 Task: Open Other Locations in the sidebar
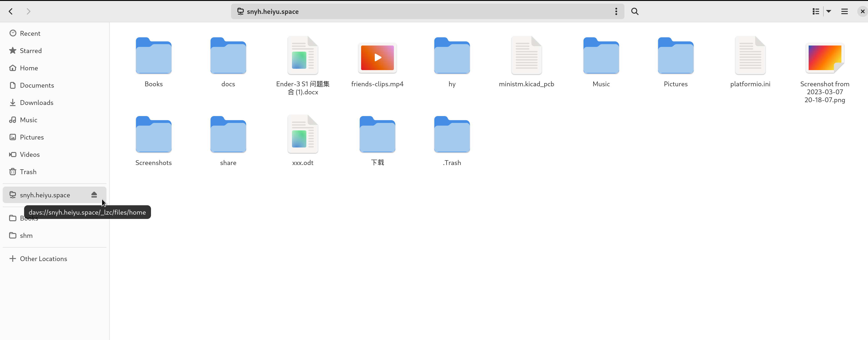pyautogui.click(x=55, y=259)
